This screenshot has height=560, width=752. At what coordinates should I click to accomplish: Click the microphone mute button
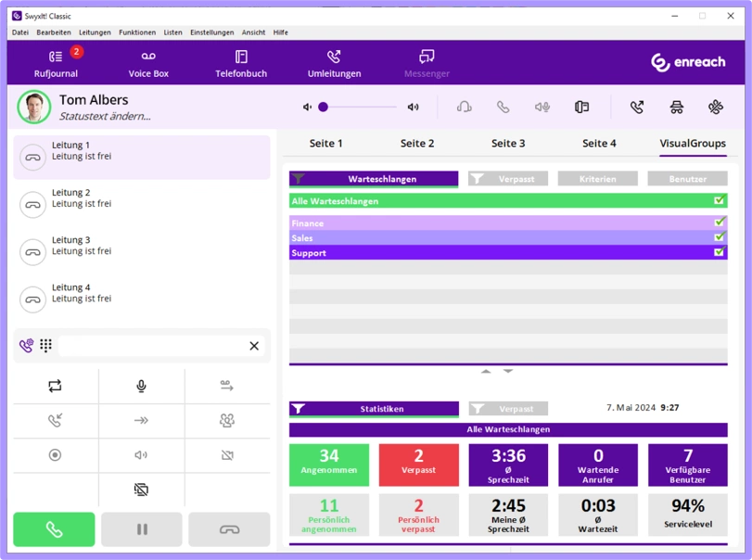coord(141,387)
